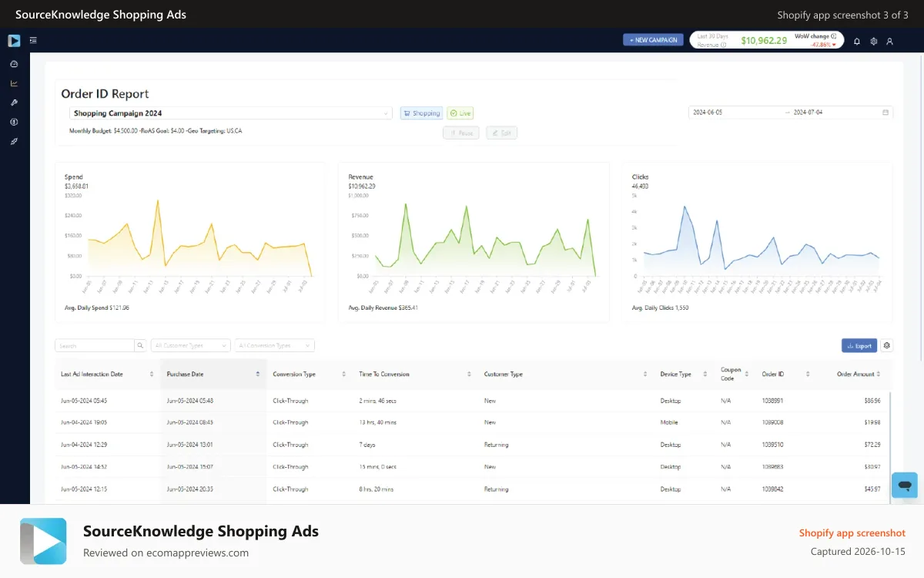Click order amount $72.29

click(x=873, y=445)
